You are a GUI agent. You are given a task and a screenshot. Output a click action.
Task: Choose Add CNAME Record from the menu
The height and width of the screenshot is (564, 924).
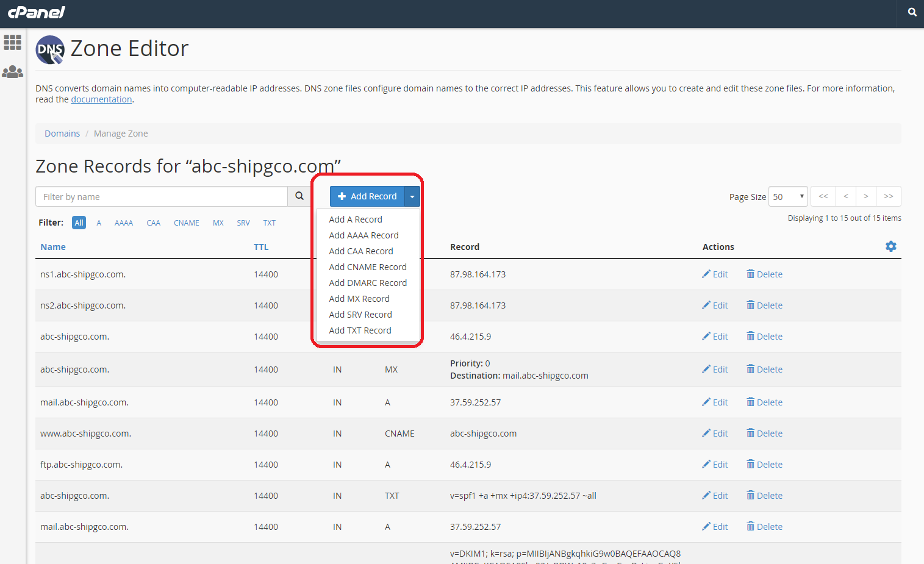coord(368,267)
